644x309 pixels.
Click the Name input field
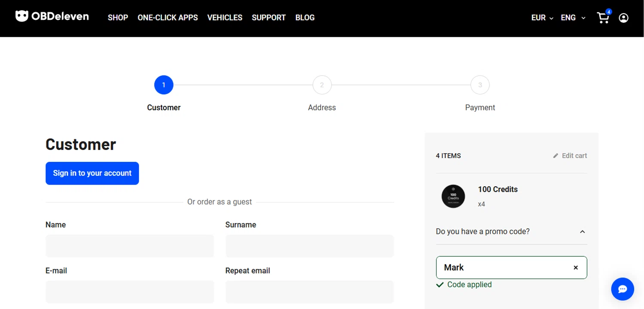coord(129,246)
